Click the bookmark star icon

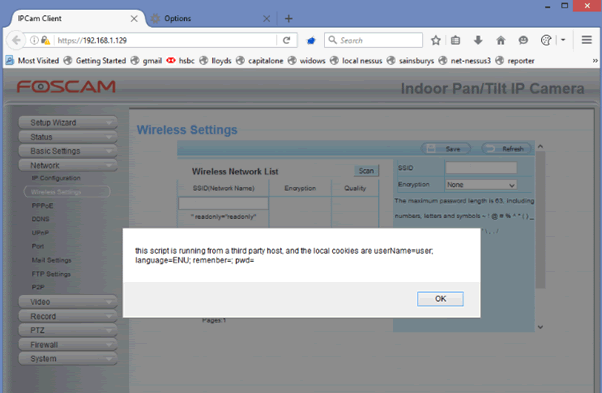(435, 40)
